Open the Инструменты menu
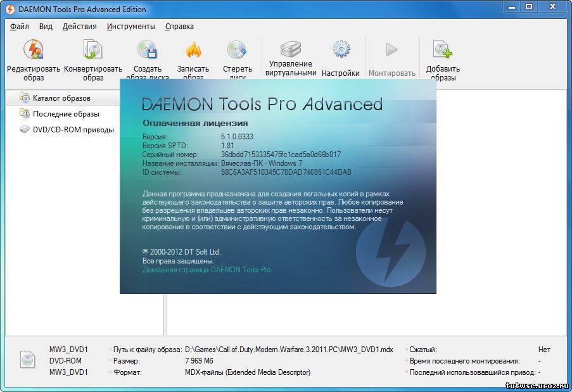Image resolution: width=572 pixels, height=392 pixels. [131, 26]
